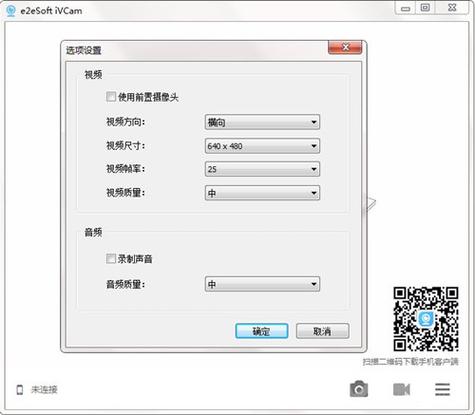Click the QR code image
The height and width of the screenshot is (415, 475).
[x=426, y=319]
